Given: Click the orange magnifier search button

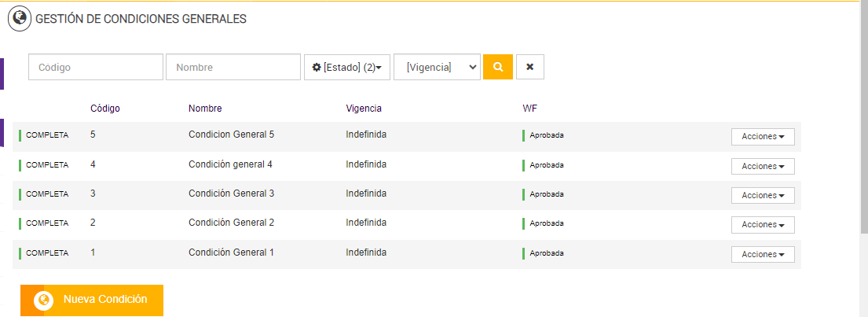Looking at the screenshot, I should 497,67.
